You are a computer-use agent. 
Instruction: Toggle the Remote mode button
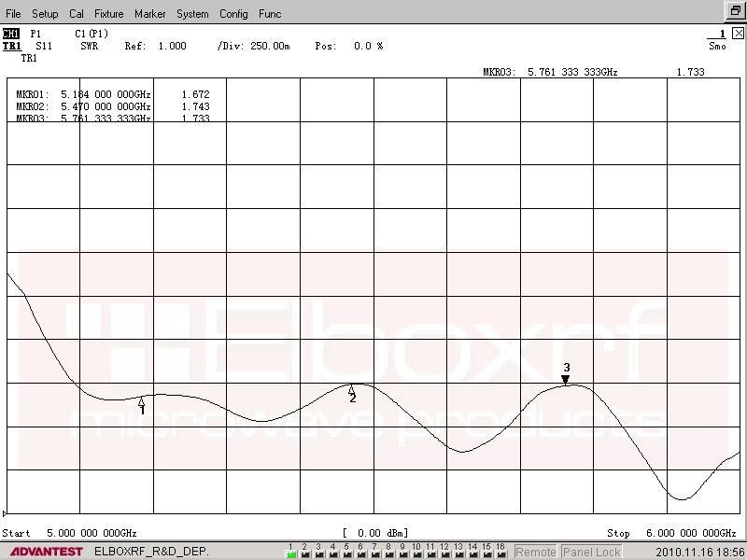pos(535,552)
